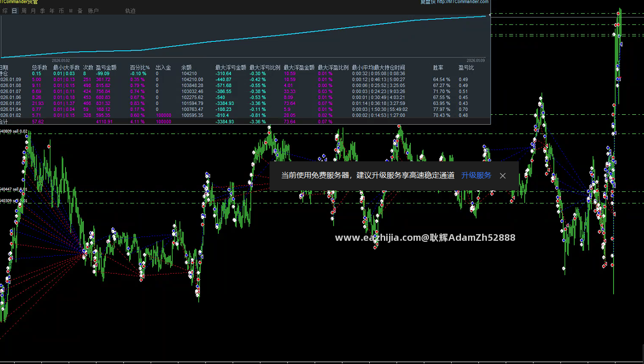The image size is (644, 364).
Task: Click the 最小|平均|最大持仓时间 column header
Action: pos(378,68)
